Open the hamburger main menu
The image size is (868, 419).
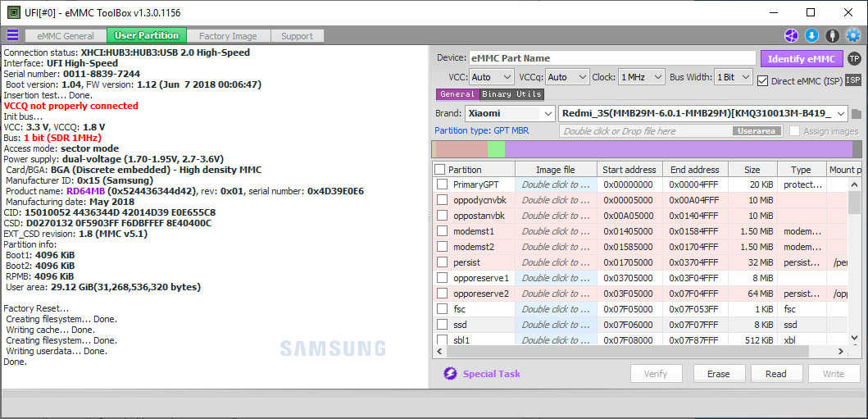tap(12, 36)
